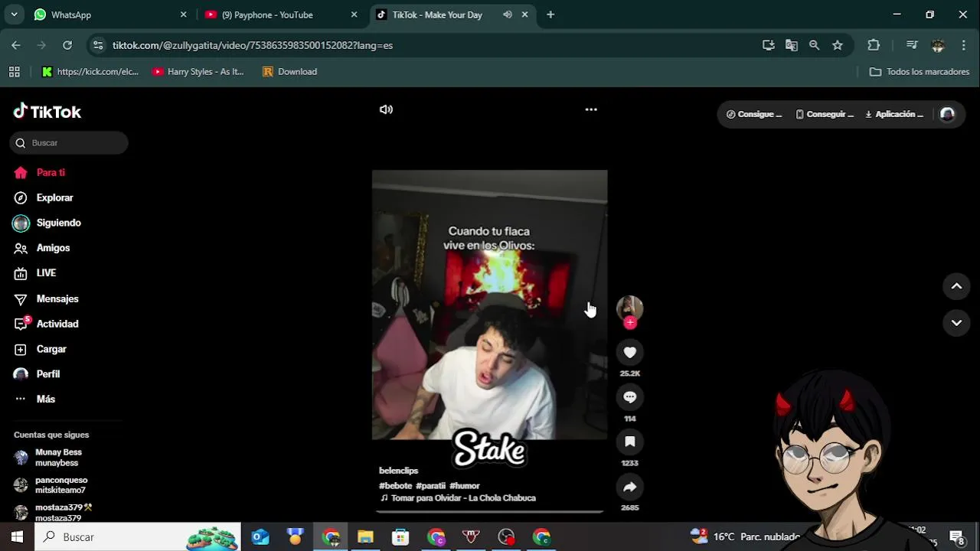
Task: Mute the TikTok tab audio icon
Action: [508, 15]
